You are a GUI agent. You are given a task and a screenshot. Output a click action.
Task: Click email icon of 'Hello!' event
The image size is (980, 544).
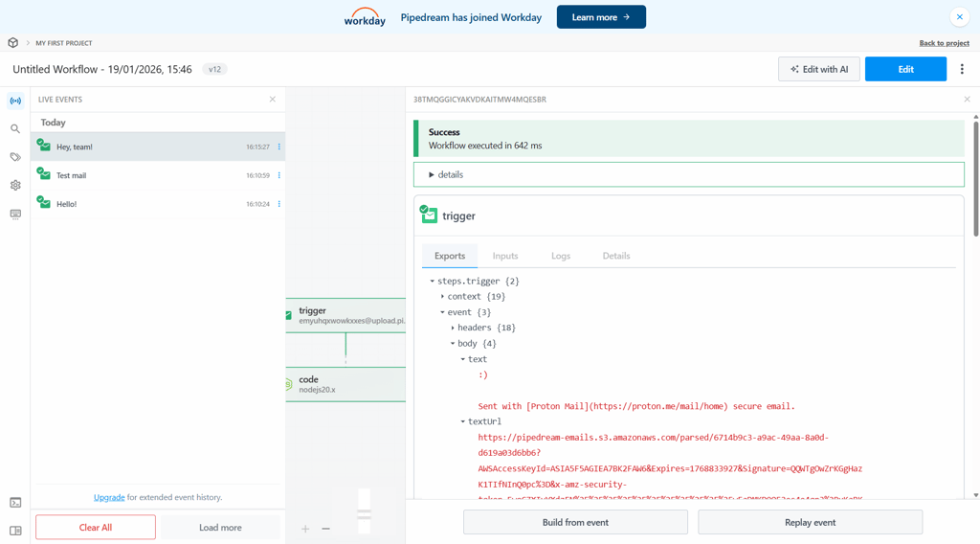tap(43, 202)
